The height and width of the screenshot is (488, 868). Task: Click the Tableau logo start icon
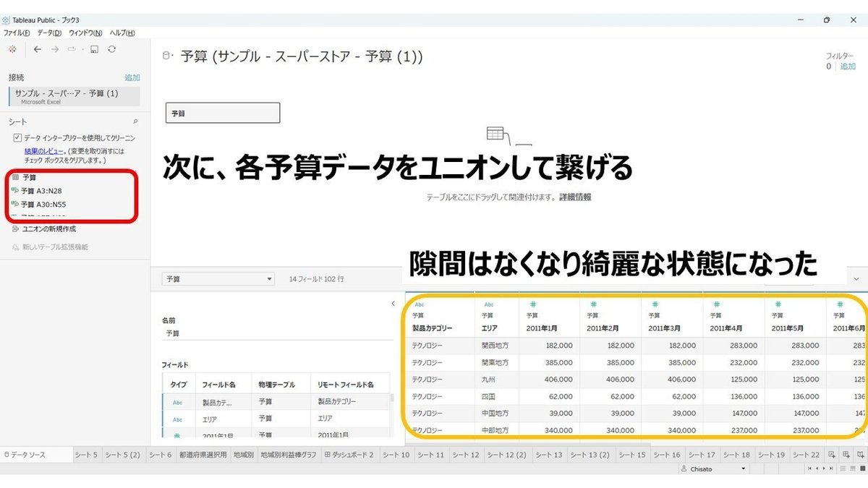pyautogui.click(x=12, y=49)
